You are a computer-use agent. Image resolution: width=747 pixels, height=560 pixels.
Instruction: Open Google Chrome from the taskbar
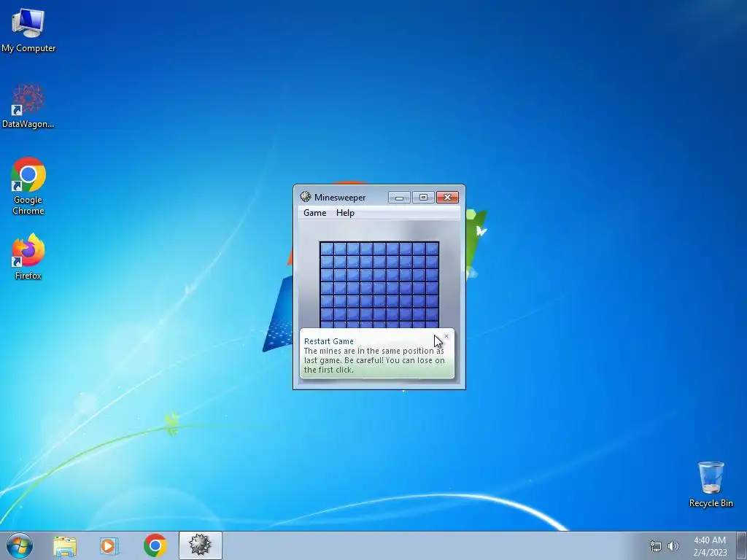155,545
